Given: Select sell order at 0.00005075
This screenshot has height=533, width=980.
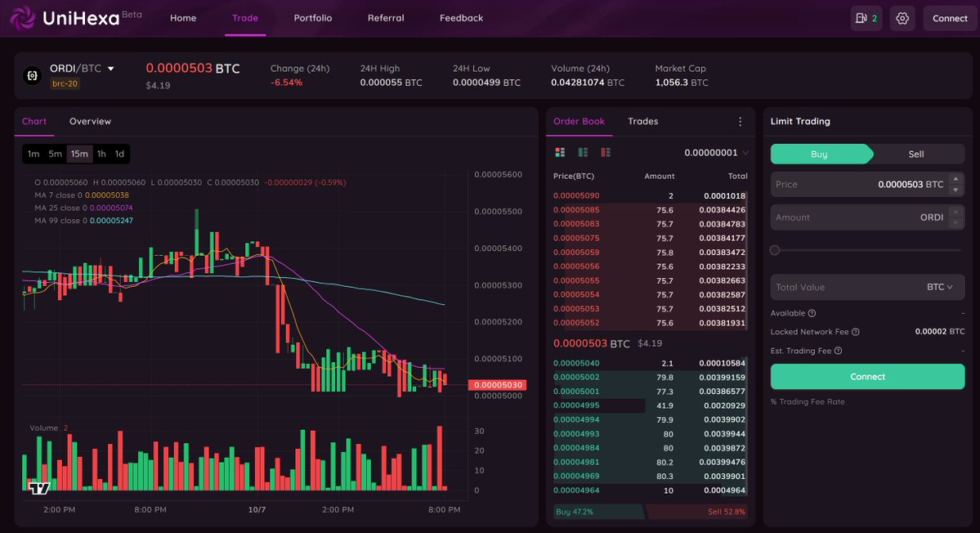Looking at the screenshot, I should [x=650, y=238].
